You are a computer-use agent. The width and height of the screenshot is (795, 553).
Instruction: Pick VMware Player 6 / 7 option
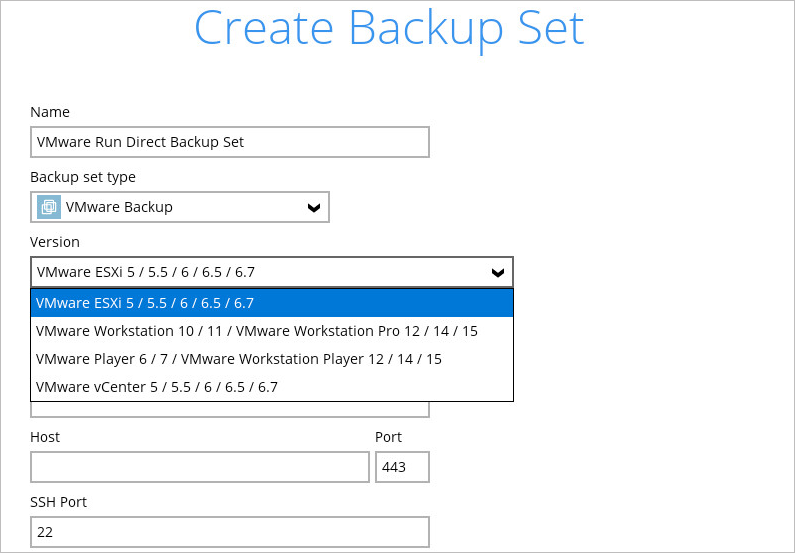(238, 359)
